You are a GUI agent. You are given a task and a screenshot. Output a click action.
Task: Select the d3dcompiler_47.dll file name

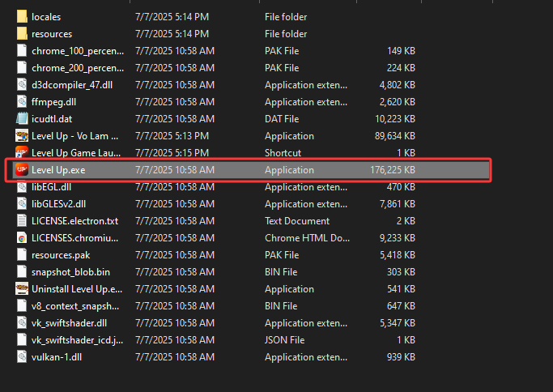(x=72, y=85)
